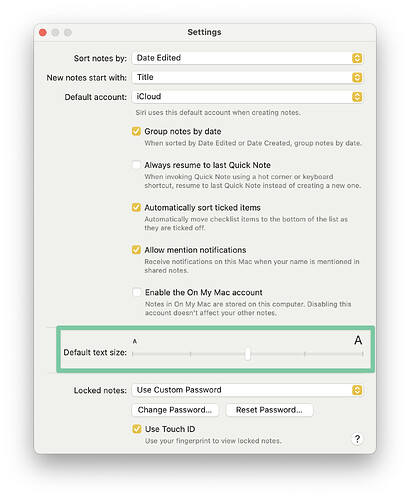This screenshot has width=411, height=500.
Task: Disable Group notes by date checkbox
Action: click(x=136, y=131)
